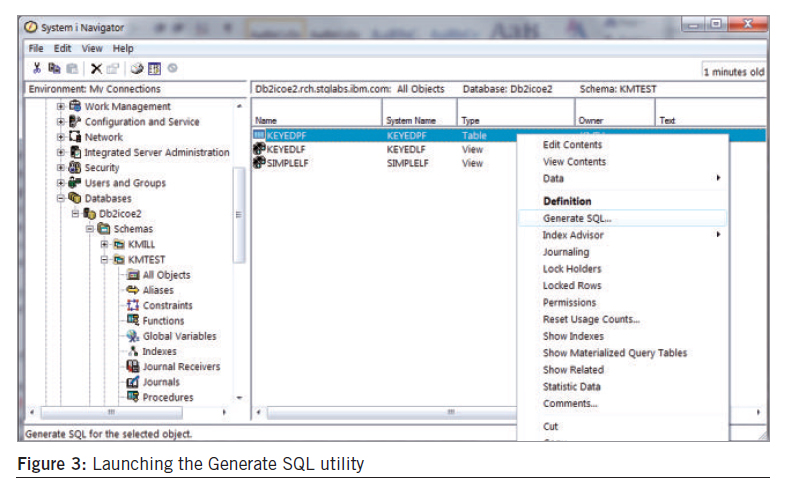Click the Procedures icon
The height and width of the screenshot is (497, 793).
click(x=133, y=397)
